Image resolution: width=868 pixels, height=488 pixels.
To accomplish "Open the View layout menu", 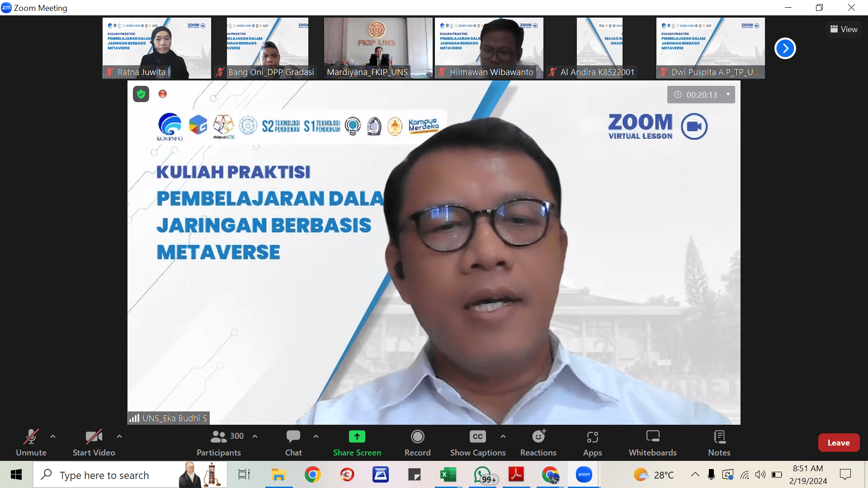I will [844, 29].
